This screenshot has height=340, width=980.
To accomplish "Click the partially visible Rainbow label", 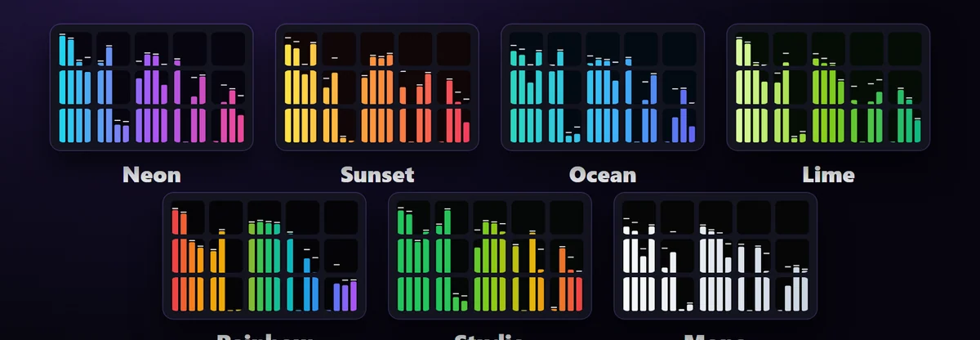I will [264, 336].
